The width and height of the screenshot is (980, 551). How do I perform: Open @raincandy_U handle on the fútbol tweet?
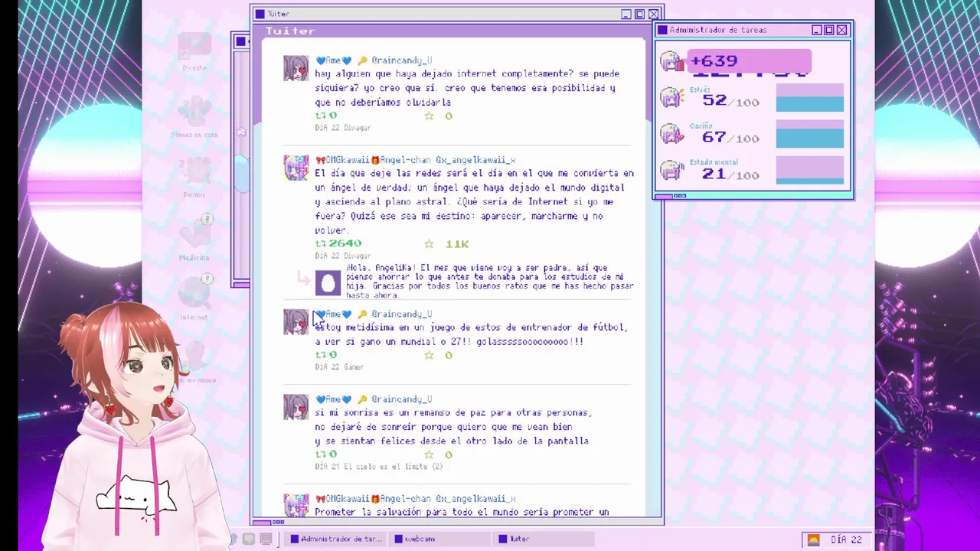[x=402, y=314]
